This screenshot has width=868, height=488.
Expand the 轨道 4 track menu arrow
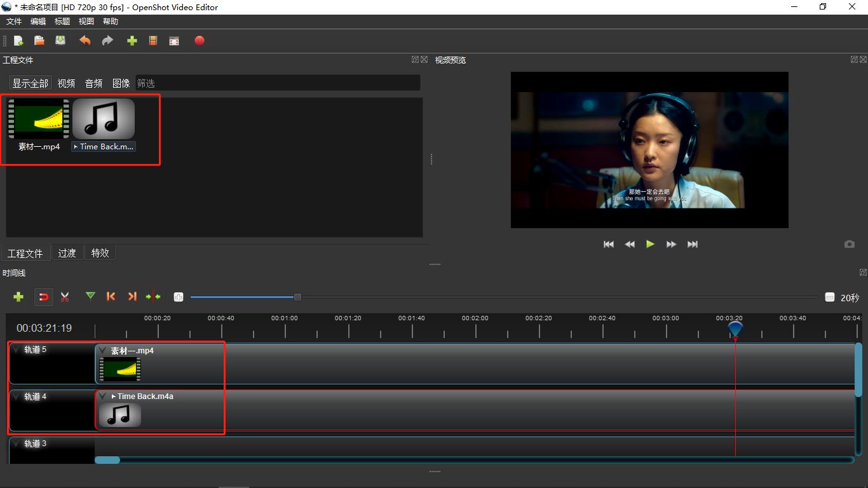coord(16,396)
